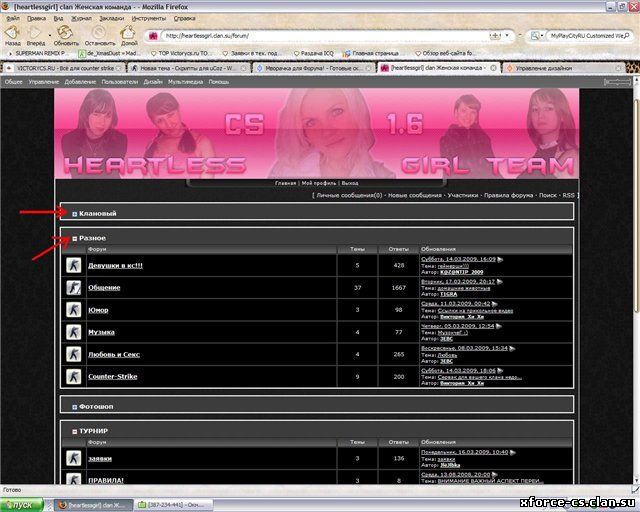Open the Любовь и Секс forum link
The width and height of the screenshot is (640, 512).
click(x=114, y=354)
